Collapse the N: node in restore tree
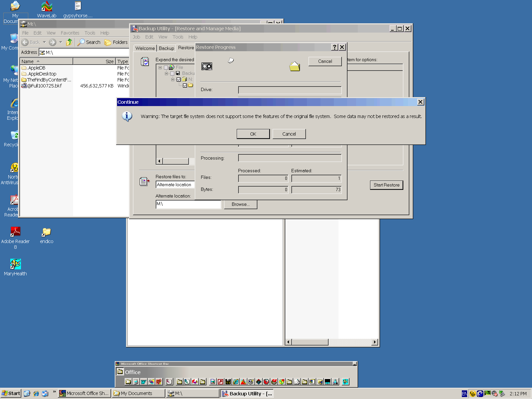The width and height of the screenshot is (532, 399). [173, 79]
